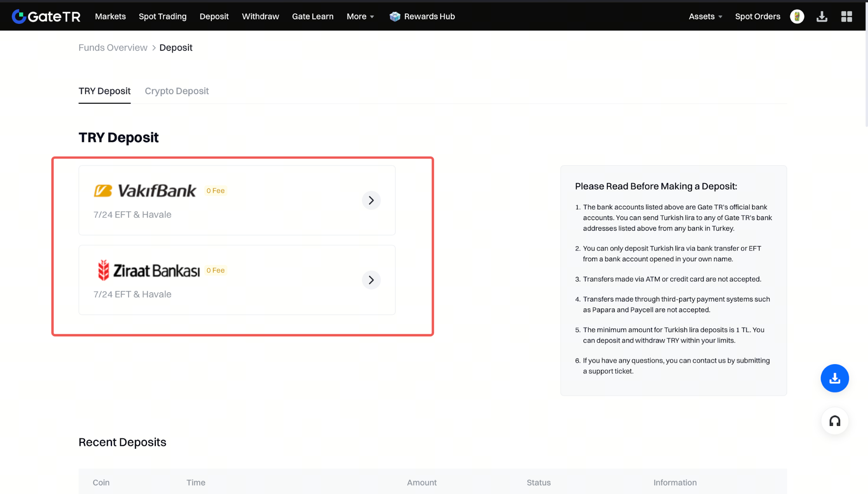Viewport: 868px width, 494px height.
Task: Click the VakıfBank logo
Action: [145, 191]
